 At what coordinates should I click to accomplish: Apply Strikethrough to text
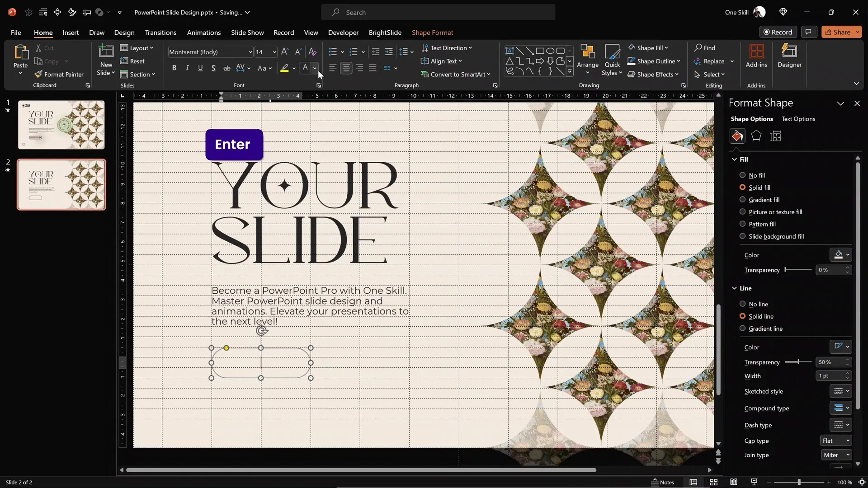(x=227, y=68)
